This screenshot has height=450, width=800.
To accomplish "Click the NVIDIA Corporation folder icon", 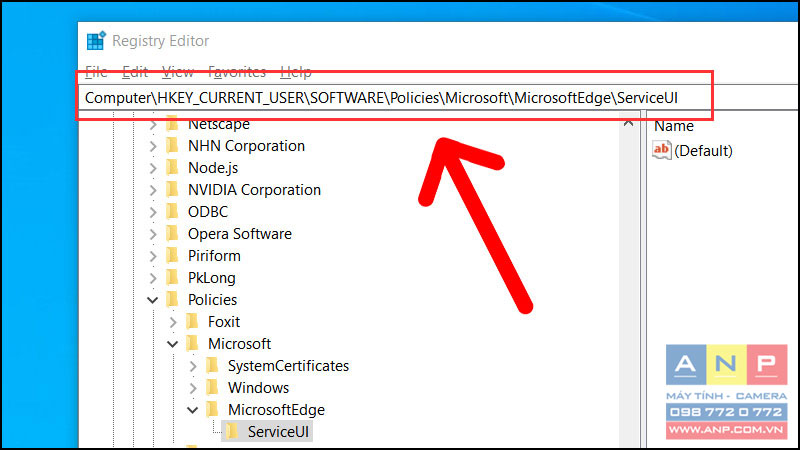I will click(x=173, y=189).
